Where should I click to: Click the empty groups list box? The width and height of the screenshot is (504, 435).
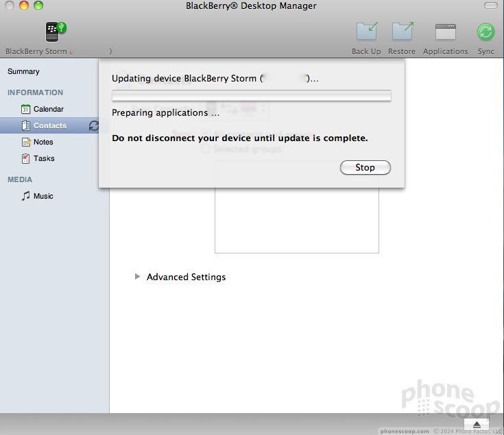click(297, 221)
